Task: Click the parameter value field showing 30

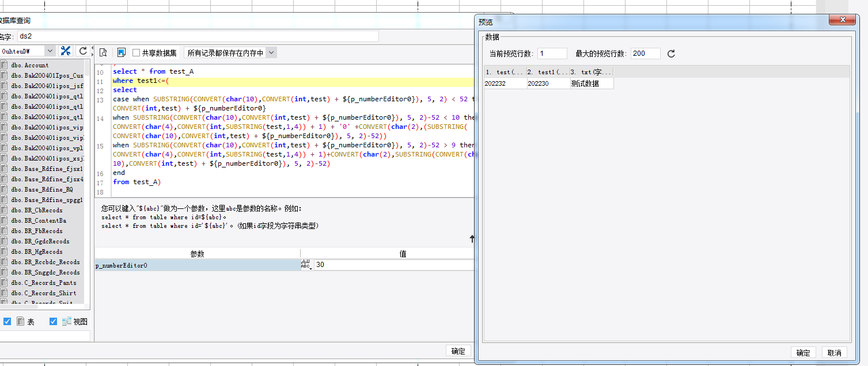Action: (x=394, y=265)
